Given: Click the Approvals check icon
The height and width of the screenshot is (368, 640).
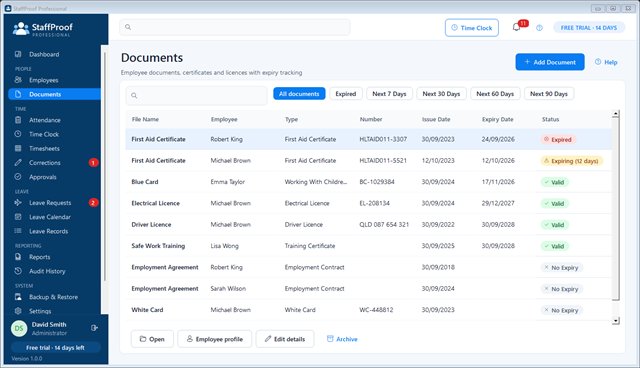Looking at the screenshot, I should 18,177.
